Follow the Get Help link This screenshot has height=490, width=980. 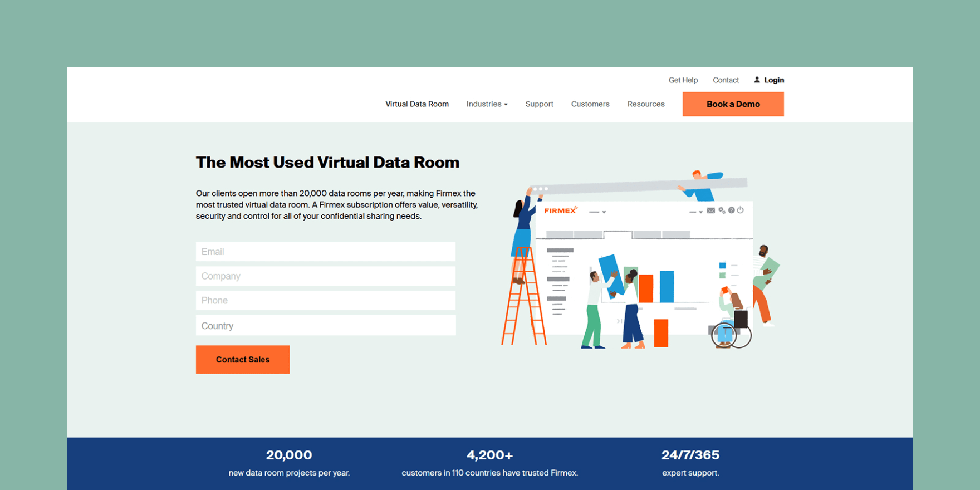[x=683, y=80]
